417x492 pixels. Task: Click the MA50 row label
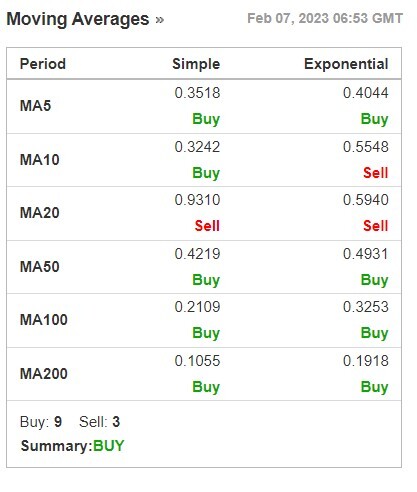[x=40, y=267]
